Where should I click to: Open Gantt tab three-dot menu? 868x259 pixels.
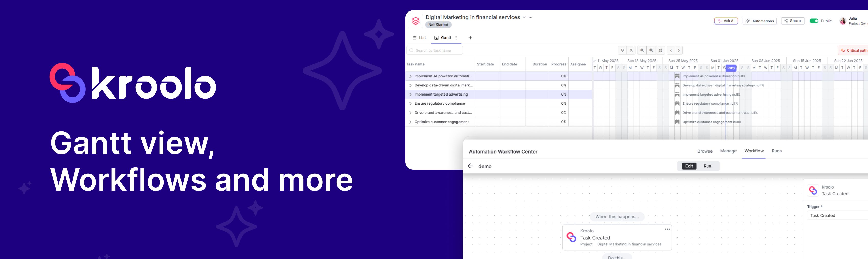tap(456, 38)
